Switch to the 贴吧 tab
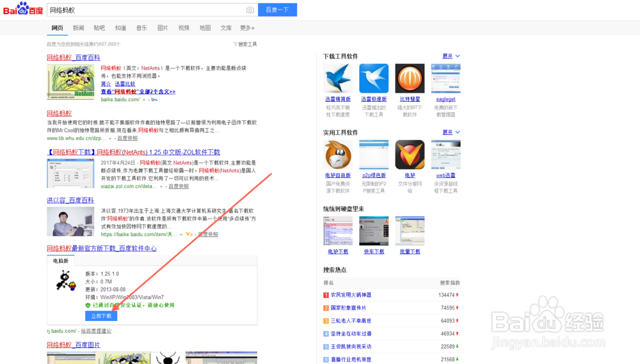Screen dimensions: 640x364 [99, 28]
